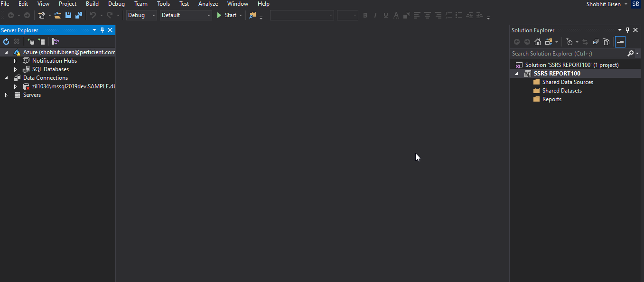Toggle Preview Selected Items button
The width and height of the screenshot is (644, 282).
coord(620,42)
